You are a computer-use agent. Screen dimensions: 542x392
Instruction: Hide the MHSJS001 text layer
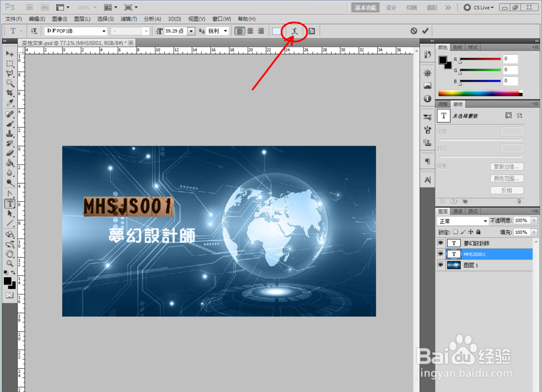(440, 254)
